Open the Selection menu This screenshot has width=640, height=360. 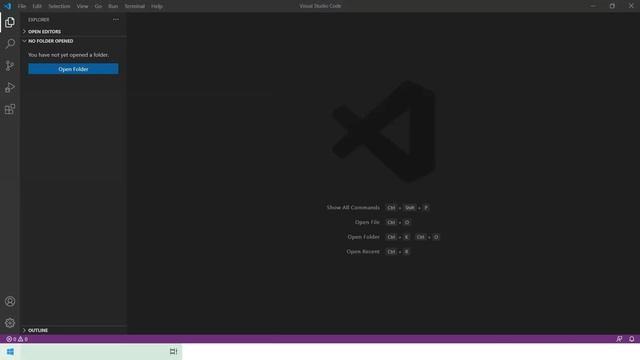click(x=59, y=6)
